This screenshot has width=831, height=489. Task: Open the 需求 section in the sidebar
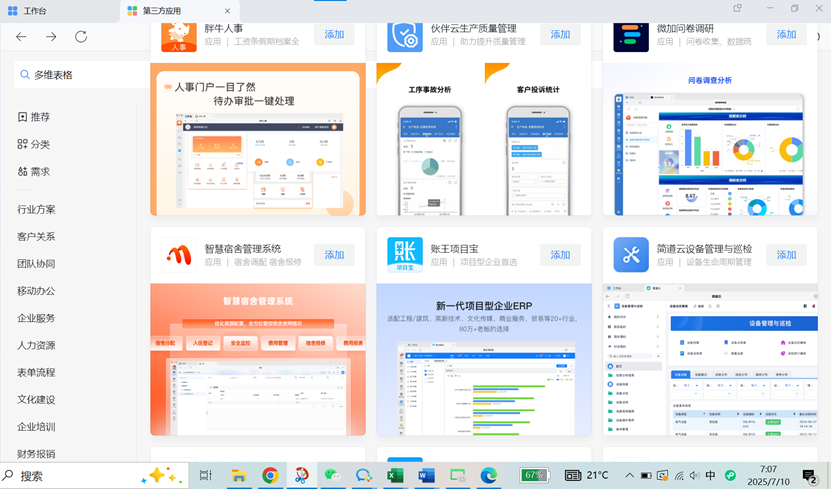(x=33, y=171)
